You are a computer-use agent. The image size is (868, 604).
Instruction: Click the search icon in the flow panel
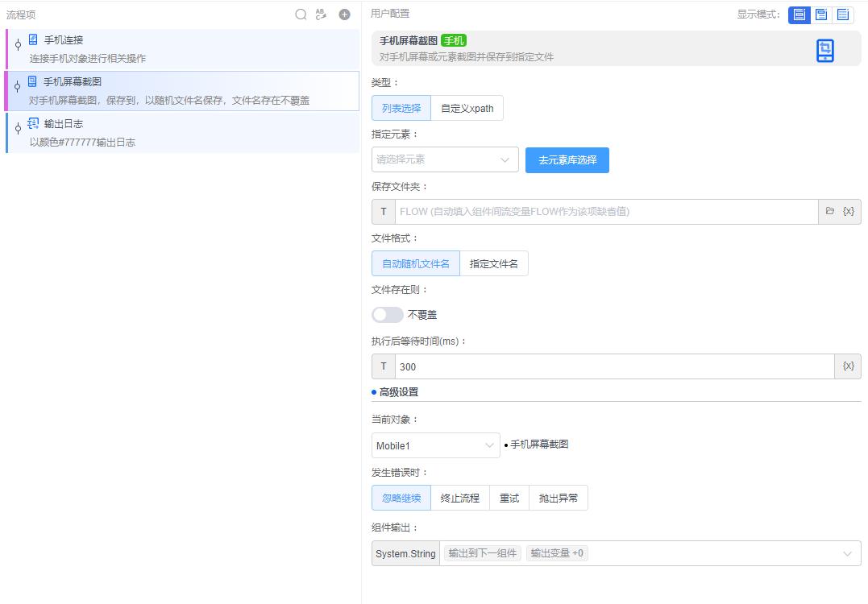[x=301, y=14]
